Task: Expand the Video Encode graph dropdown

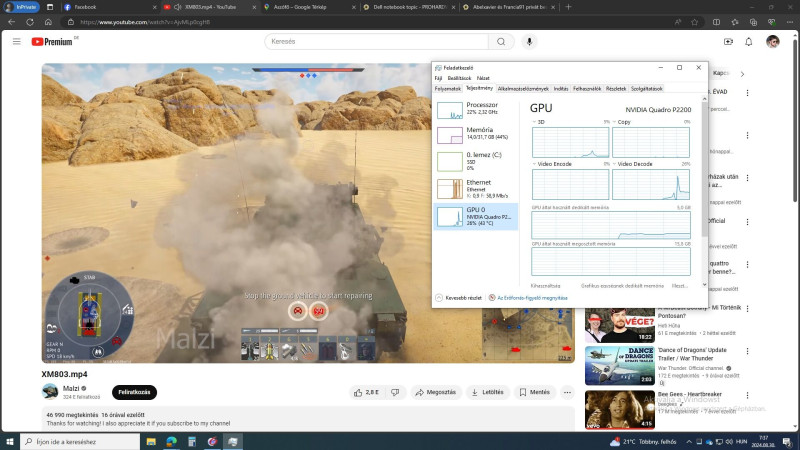Action: point(534,164)
